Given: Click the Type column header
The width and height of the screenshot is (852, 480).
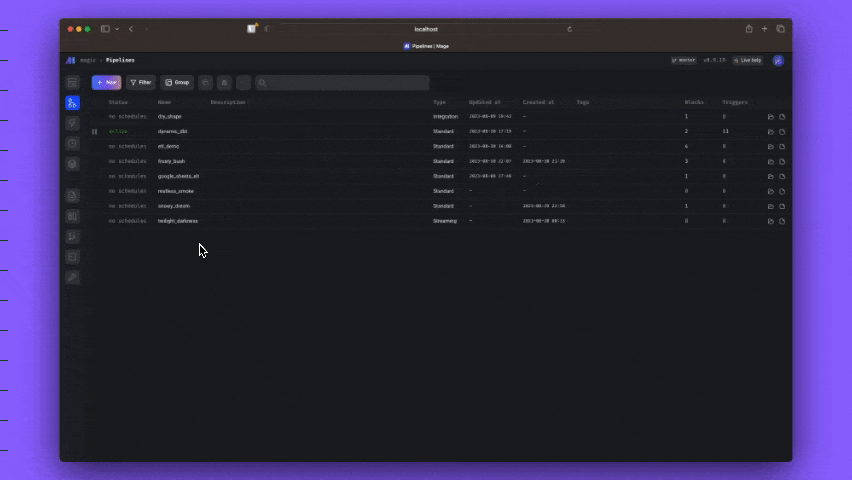Looking at the screenshot, I should [439, 102].
